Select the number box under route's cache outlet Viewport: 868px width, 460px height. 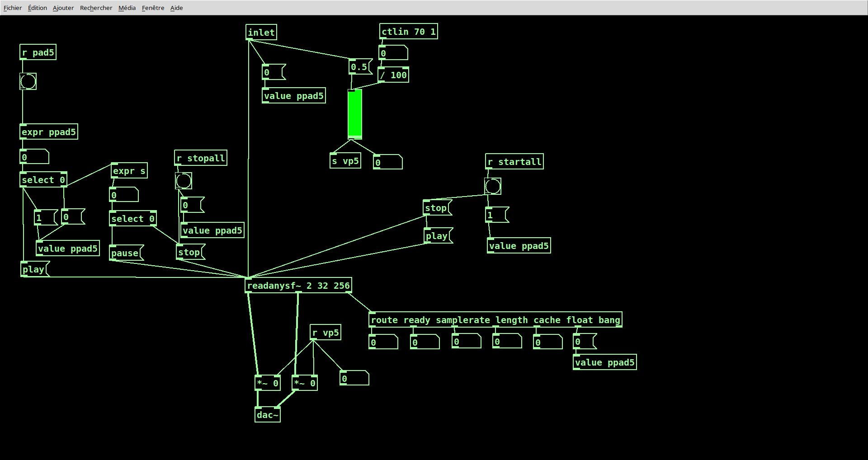pos(507,342)
